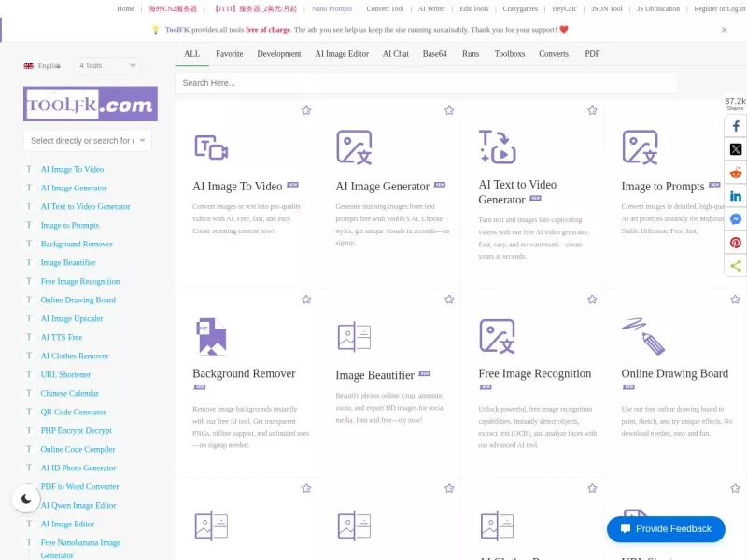The width and height of the screenshot is (747, 560).
Task: Switch to the Favorite tab
Action: [229, 54]
